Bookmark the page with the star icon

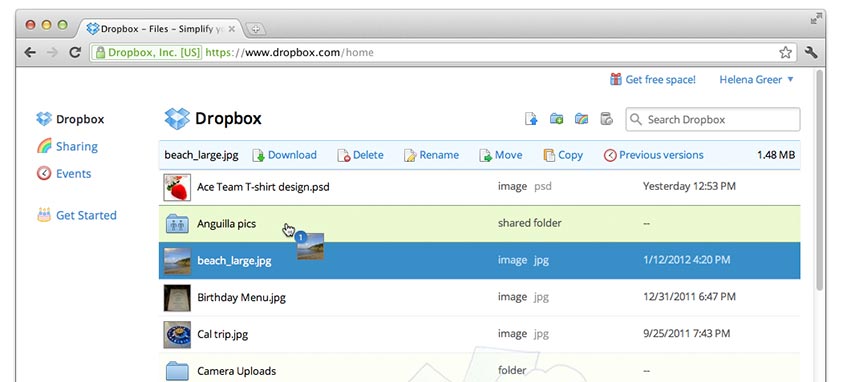785,52
